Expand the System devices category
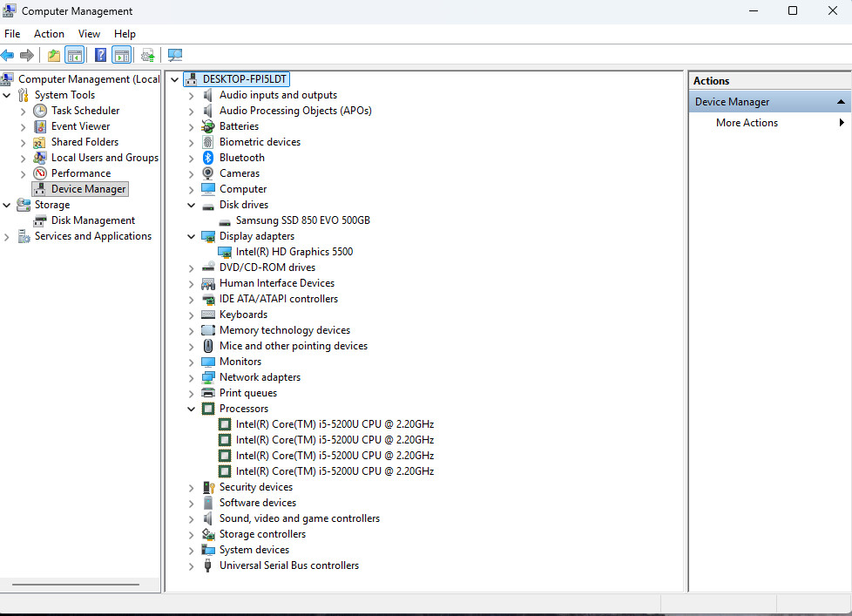The image size is (852, 616). (192, 551)
